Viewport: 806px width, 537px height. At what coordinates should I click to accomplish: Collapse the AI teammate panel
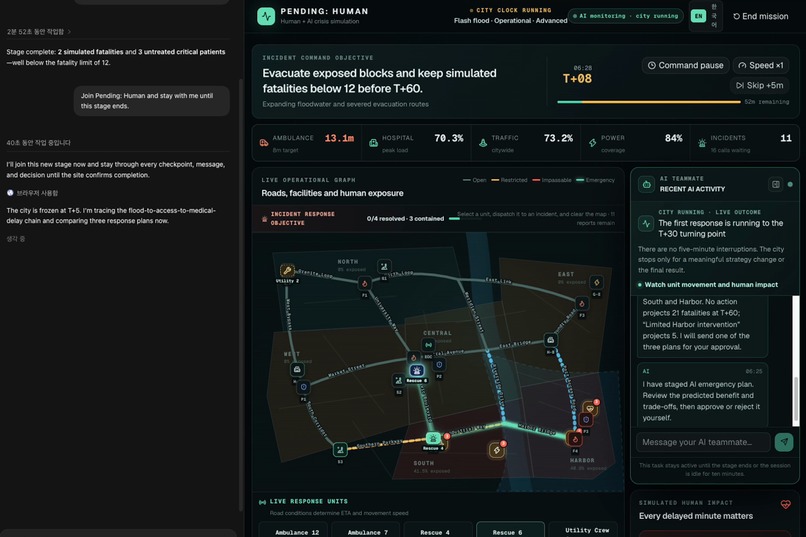[776, 184]
